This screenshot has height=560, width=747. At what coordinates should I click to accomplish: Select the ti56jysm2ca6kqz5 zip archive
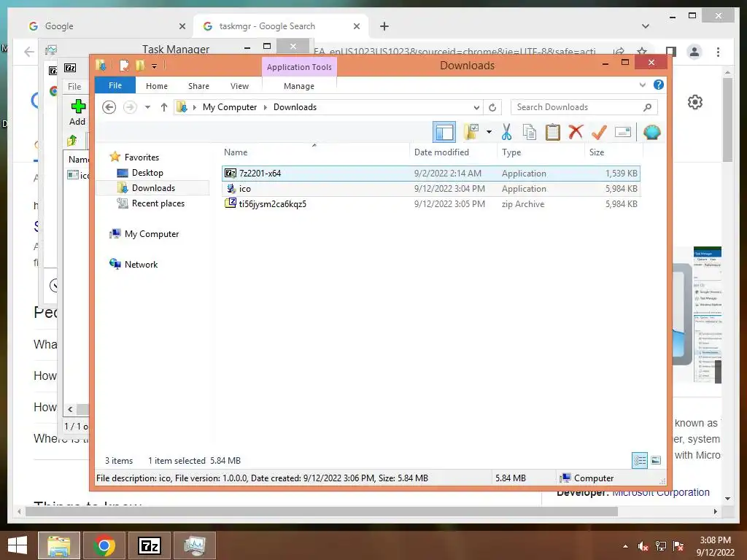(430, 204)
